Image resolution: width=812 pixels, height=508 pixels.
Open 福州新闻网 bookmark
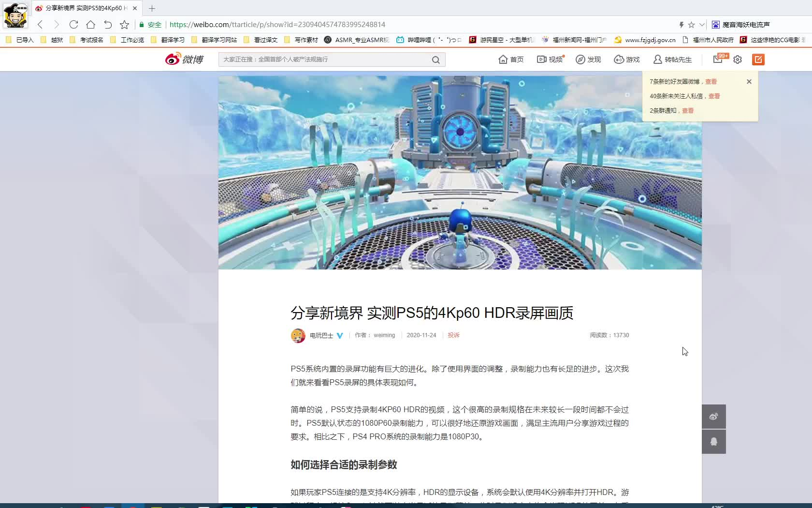[x=574, y=40]
